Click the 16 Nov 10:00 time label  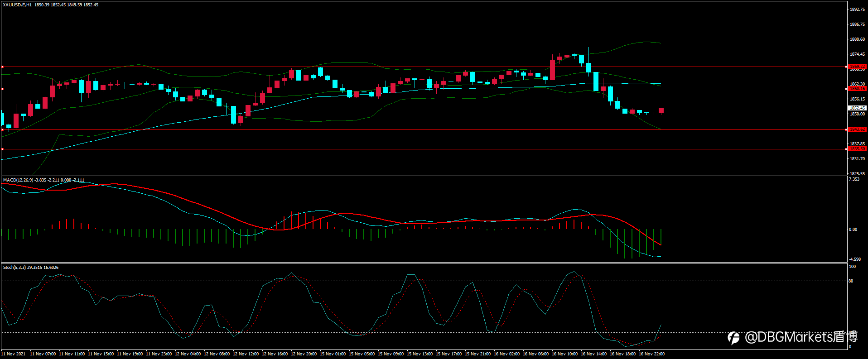point(565,354)
